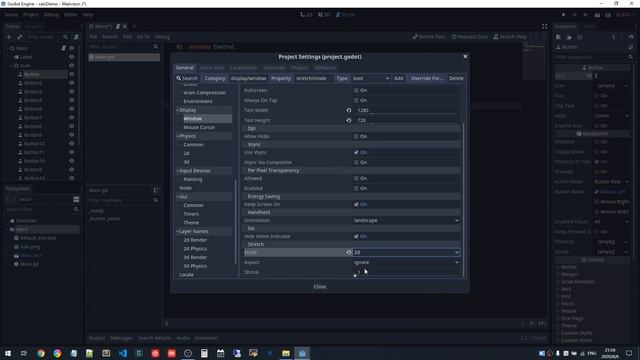This screenshot has width=640, height=360.
Task: Open Task View on taskbar
Action: (24, 353)
